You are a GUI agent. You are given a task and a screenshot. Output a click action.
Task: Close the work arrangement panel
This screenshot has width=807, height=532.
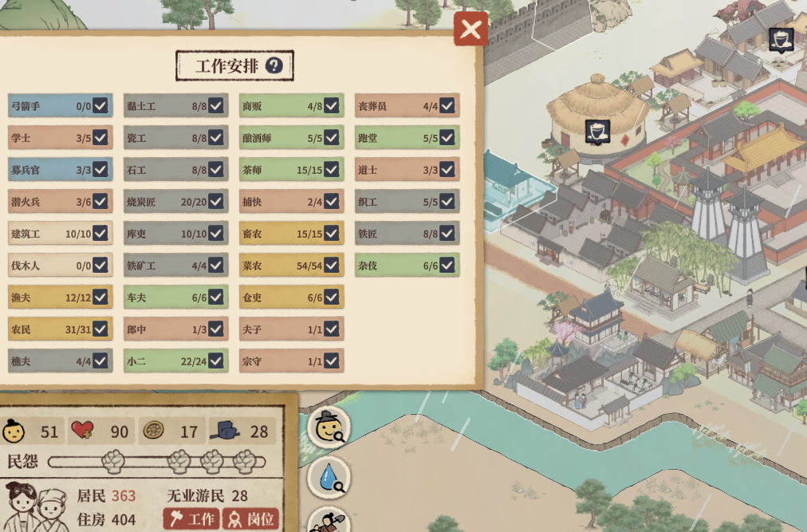pos(470,29)
